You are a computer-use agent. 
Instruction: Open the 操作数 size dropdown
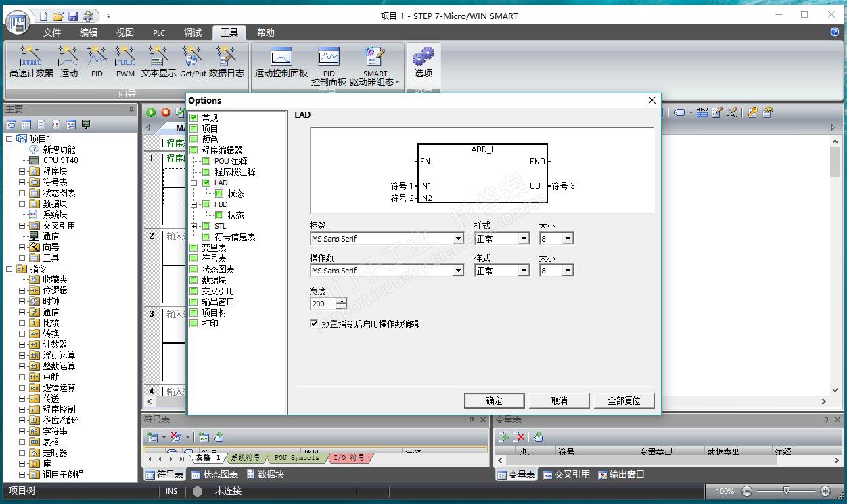[x=568, y=271]
